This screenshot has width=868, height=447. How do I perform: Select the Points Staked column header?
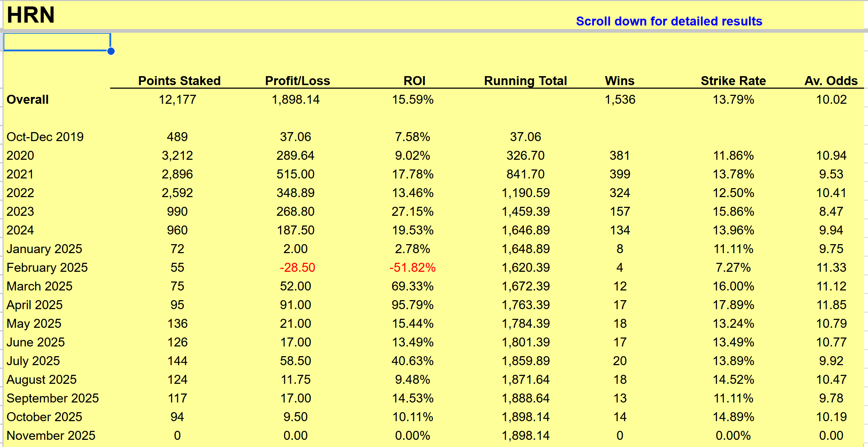coord(179,80)
